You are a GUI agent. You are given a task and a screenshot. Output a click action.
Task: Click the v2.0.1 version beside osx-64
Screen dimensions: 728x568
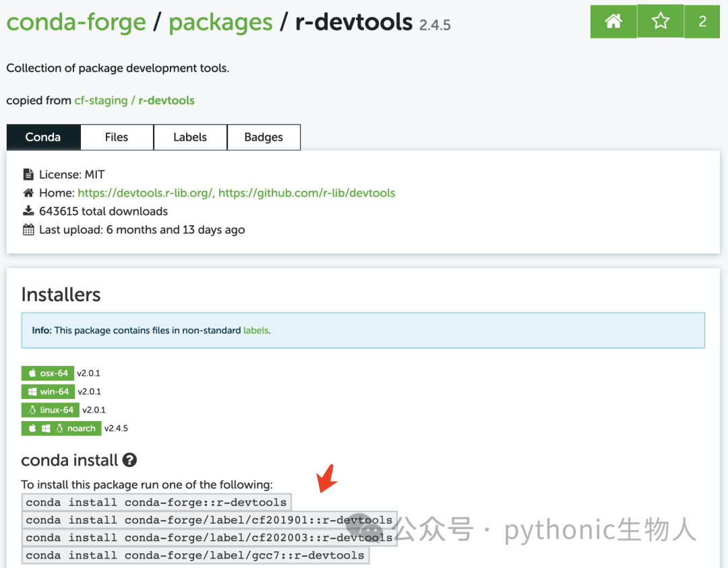[89, 373]
